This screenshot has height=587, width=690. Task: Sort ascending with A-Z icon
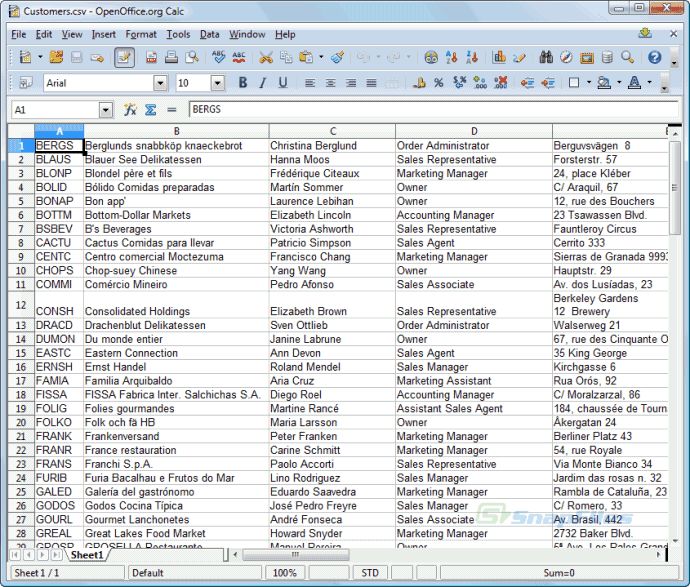(x=451, y=57)
